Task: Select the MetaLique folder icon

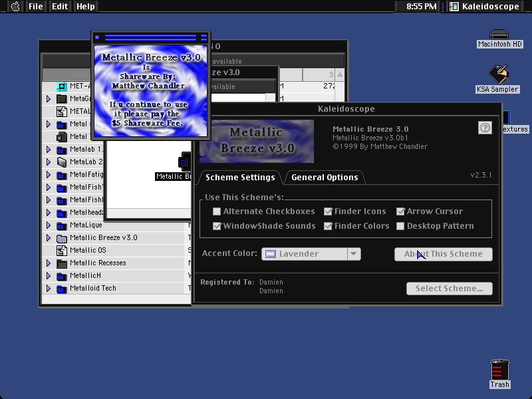Action: (61, 225)
